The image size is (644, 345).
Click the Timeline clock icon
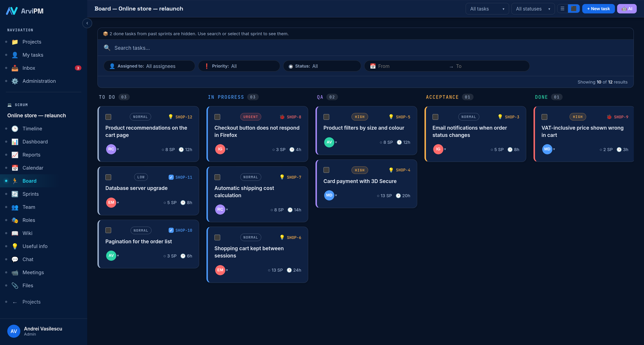pyautogui.click(x=15, y=129)
